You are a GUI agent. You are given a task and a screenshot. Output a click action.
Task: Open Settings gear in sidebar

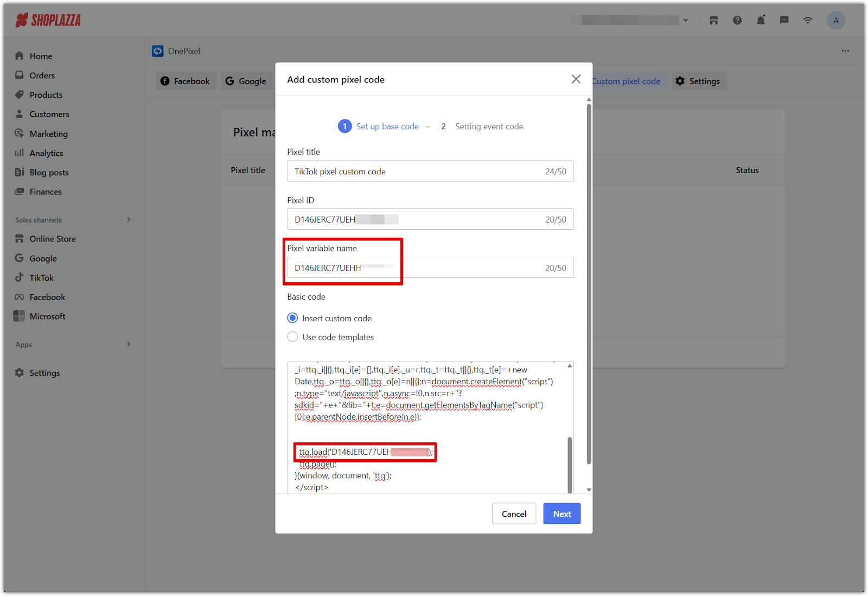(20, 373)
